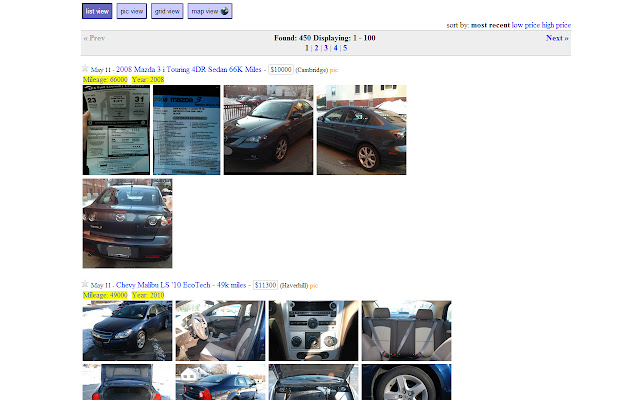This screenshot has width=640, height=400.
Task: Open Malibu front exterior photo
Action: pos(127,331)
